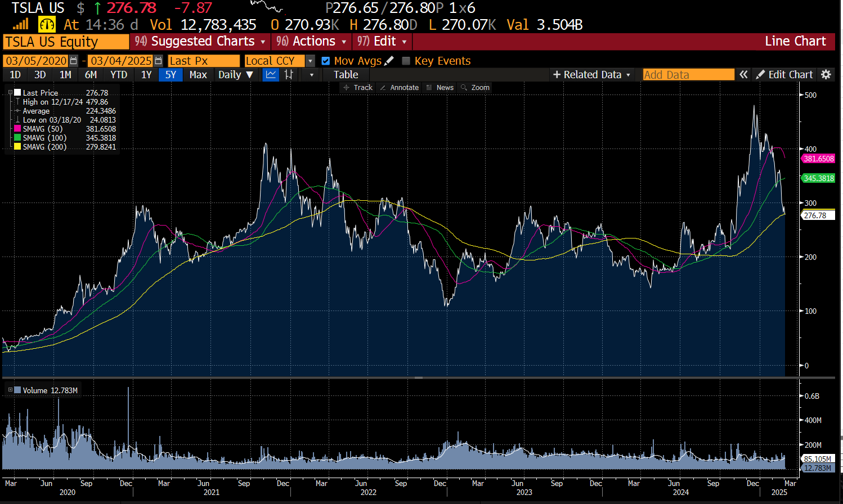The width and height of the screenshot is (843, 504).
Task: Click the Average 224.3486 legend row
Action: click(x=65, y=111)
